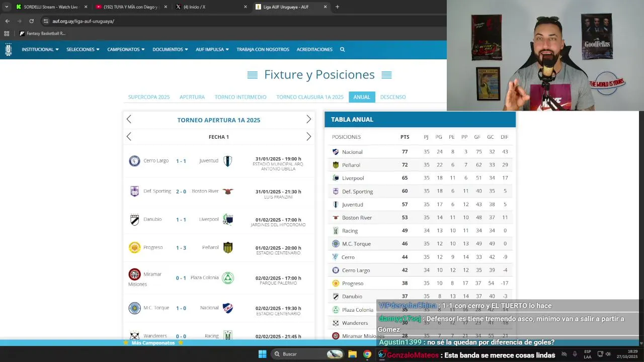Click Boston River in Tabla Anual
644x362 pixels.
click(x=357, y=218)
